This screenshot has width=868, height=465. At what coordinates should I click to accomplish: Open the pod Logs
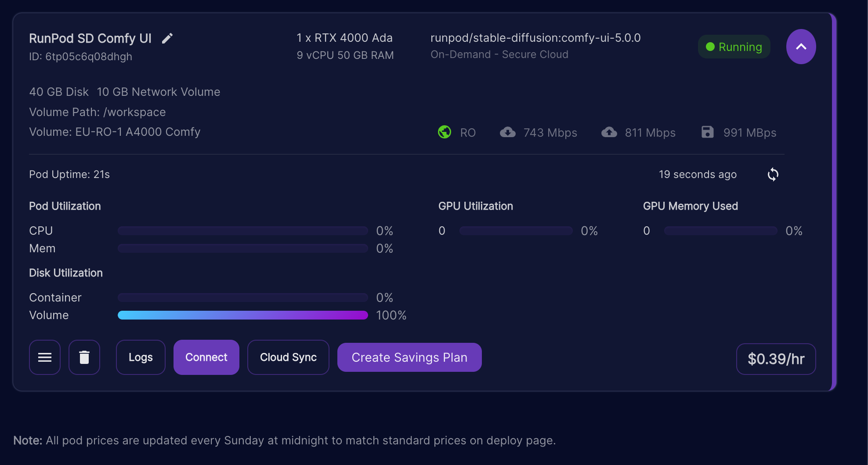(x=141, y=357)
